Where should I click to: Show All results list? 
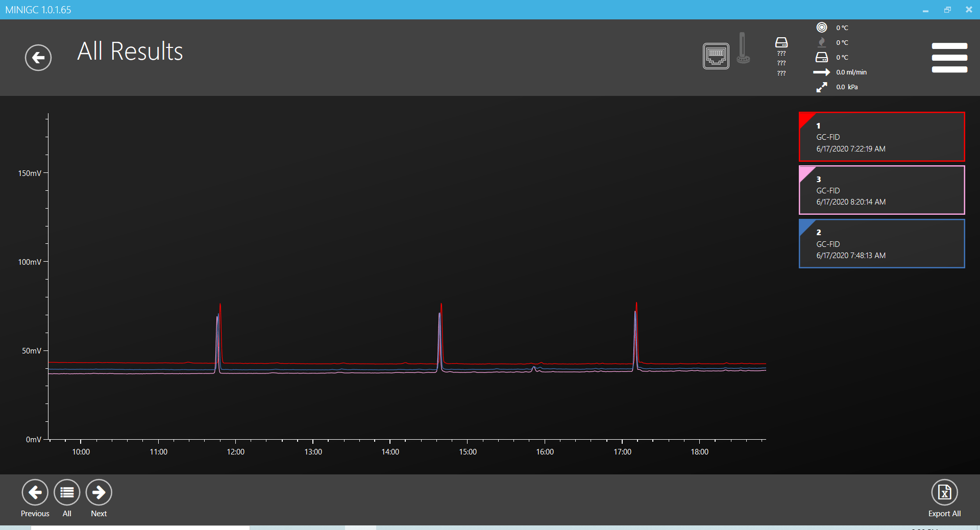tap(67, 492)
